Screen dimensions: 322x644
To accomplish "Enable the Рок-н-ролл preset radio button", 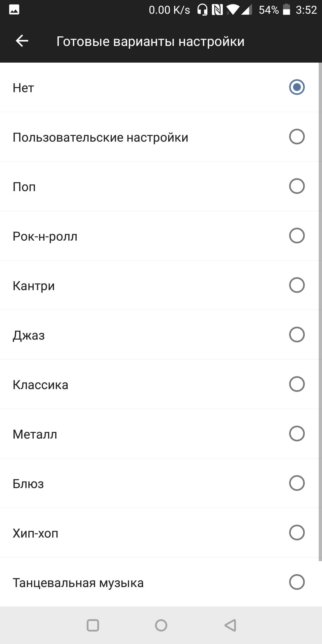I will 297,236.
